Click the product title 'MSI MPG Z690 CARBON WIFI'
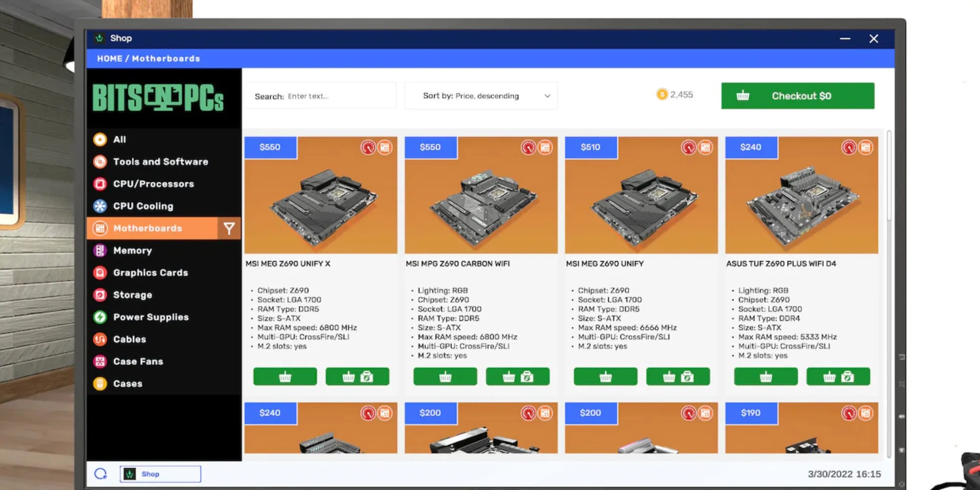The width and height of the screenshot is (980, 490). click(458, 264)
